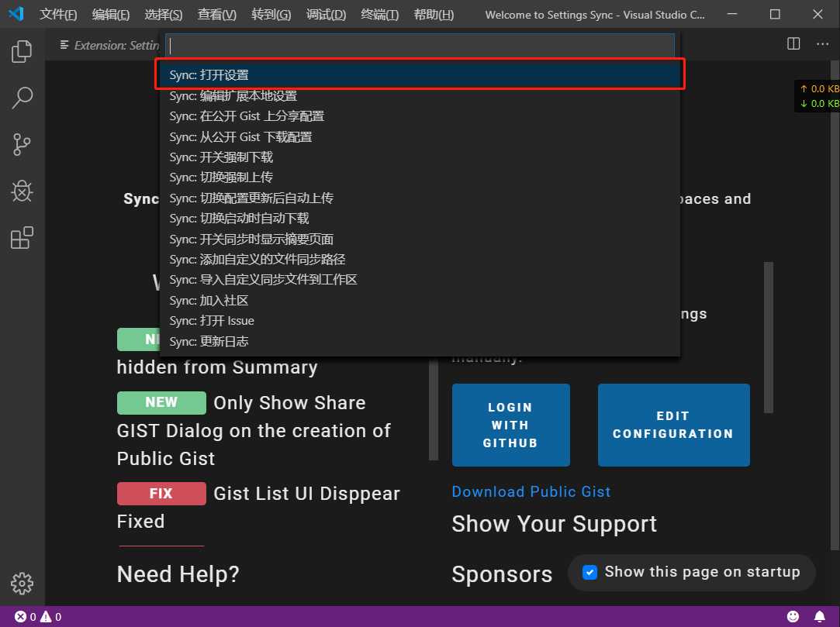840x627 pixels.
Task: Click the Need Help? heading
Action: point(178,574)
